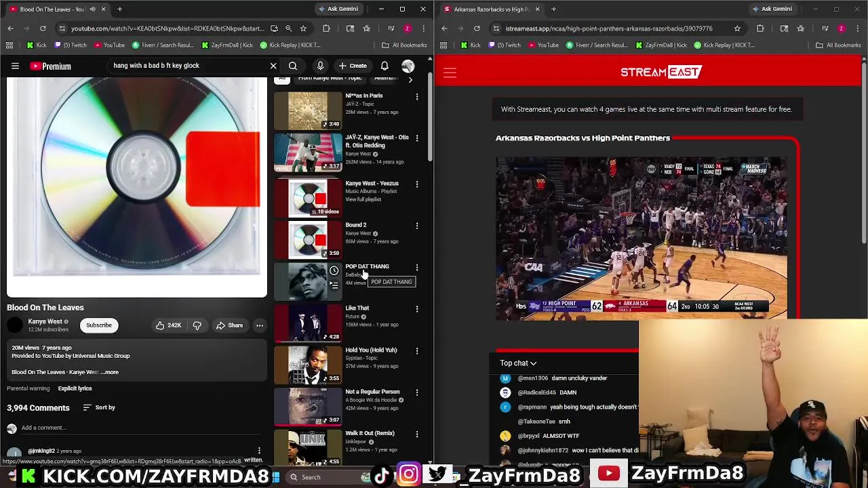Open comment options next to @jmking82
Screen dimensions: 868x488
point(259,451)
